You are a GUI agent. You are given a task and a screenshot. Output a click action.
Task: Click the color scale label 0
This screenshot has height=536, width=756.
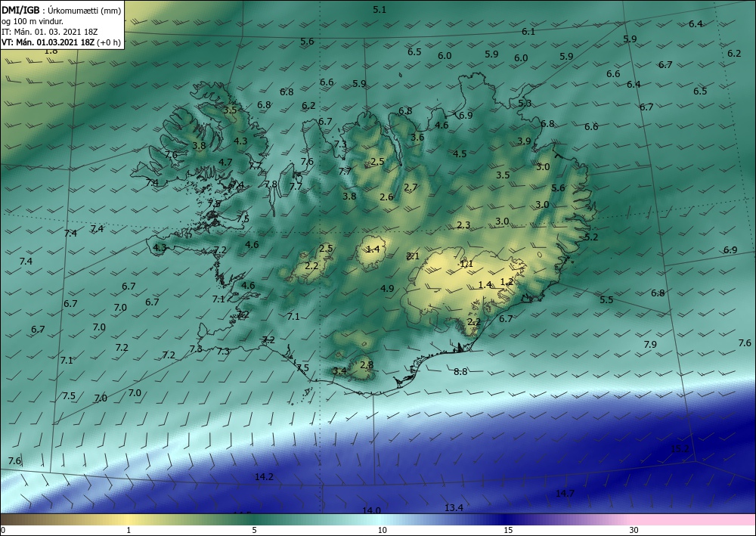coord(3,530)
